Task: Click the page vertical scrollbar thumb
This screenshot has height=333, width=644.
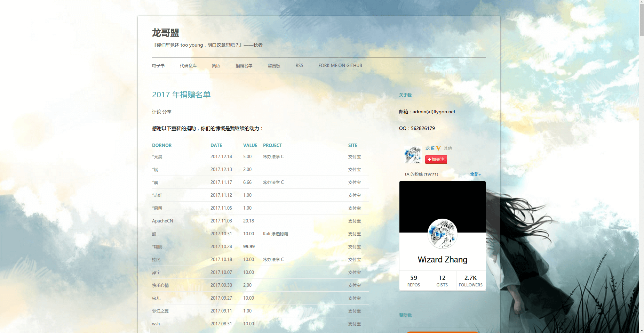Action: coord(642,20)
